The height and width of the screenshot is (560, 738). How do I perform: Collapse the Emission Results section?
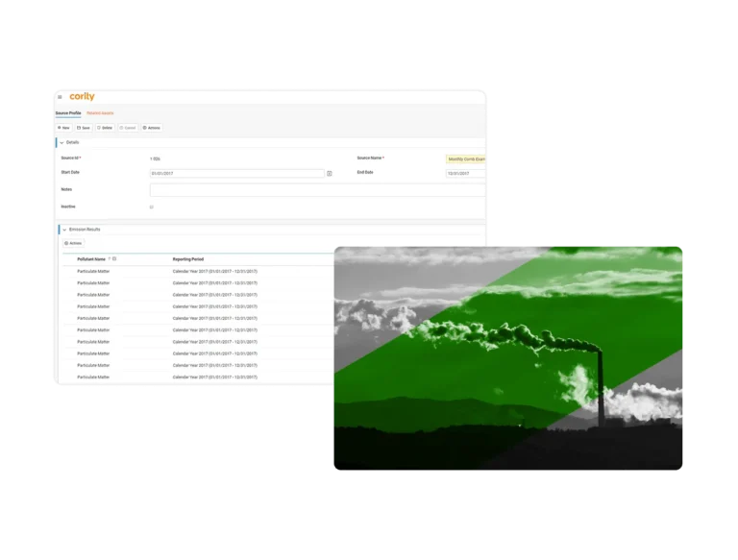(64, 230)
